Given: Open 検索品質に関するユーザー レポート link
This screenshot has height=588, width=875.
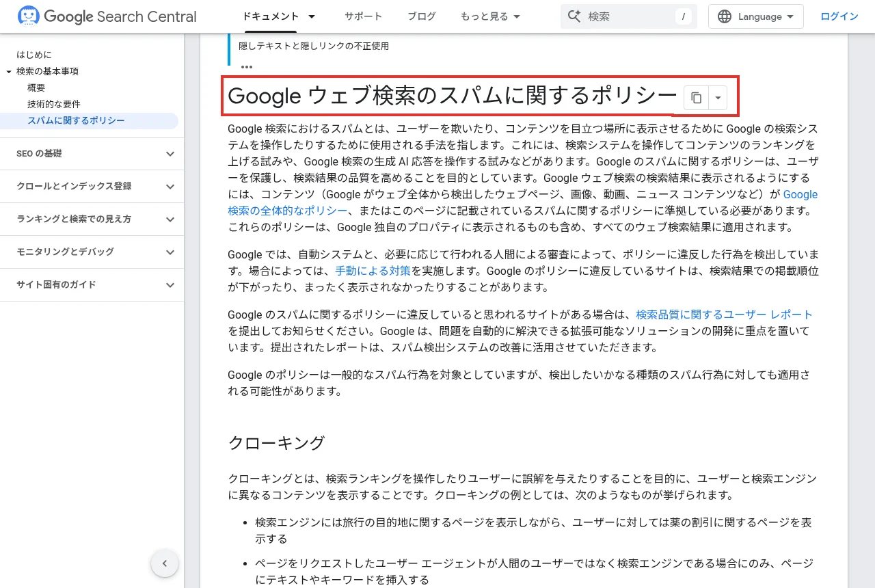Looking at the screenshot, I should (724, 315).
